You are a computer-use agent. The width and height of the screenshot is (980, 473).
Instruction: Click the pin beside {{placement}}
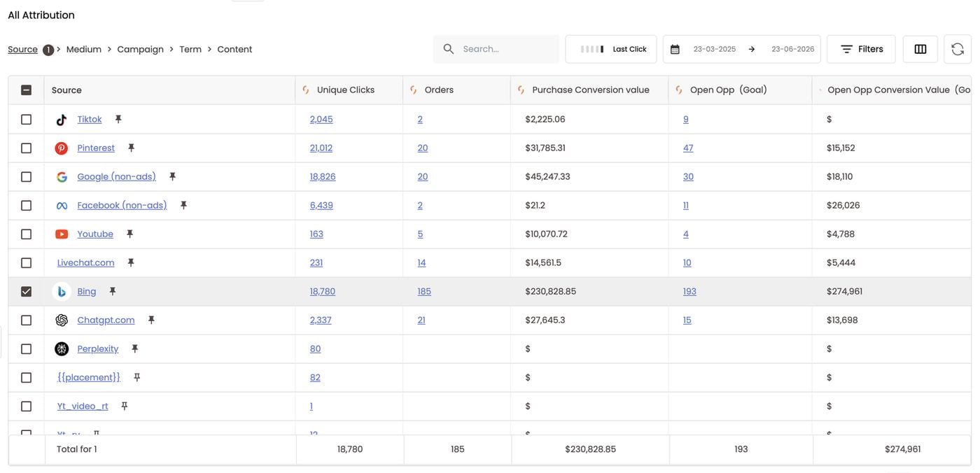[137, 377]
